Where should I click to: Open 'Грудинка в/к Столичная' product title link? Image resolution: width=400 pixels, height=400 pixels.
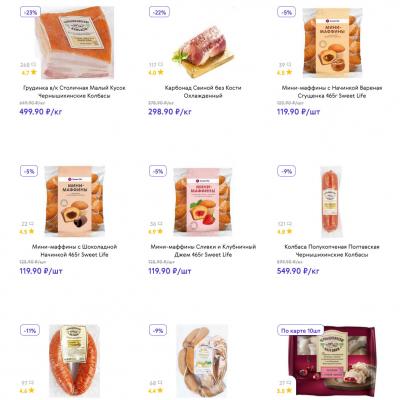click(74, 92)
